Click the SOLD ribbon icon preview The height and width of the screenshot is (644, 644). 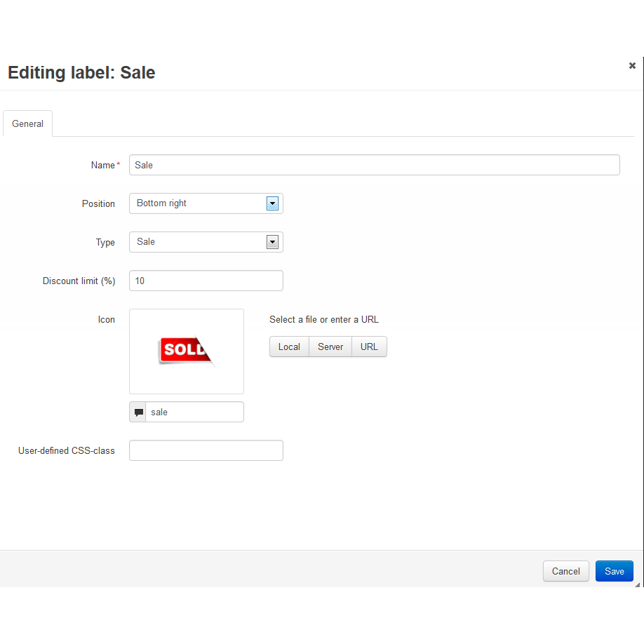point(186,351)
